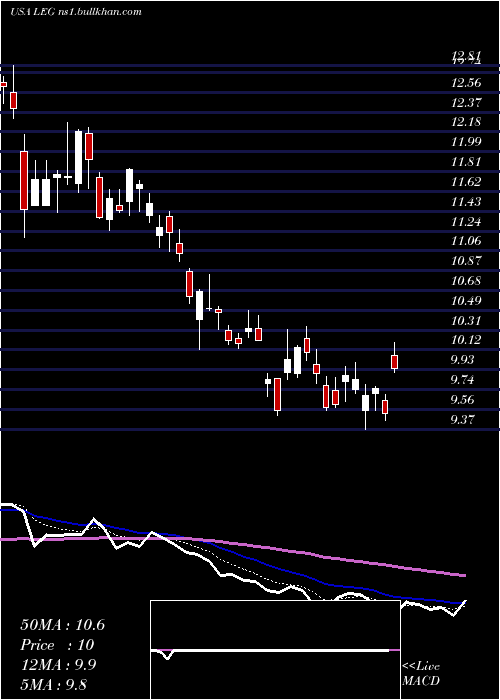Screen dimensions: 500x700
Task: Select the 10.49 price axis value
Action: pyautogui.click(x=466, y=300)
